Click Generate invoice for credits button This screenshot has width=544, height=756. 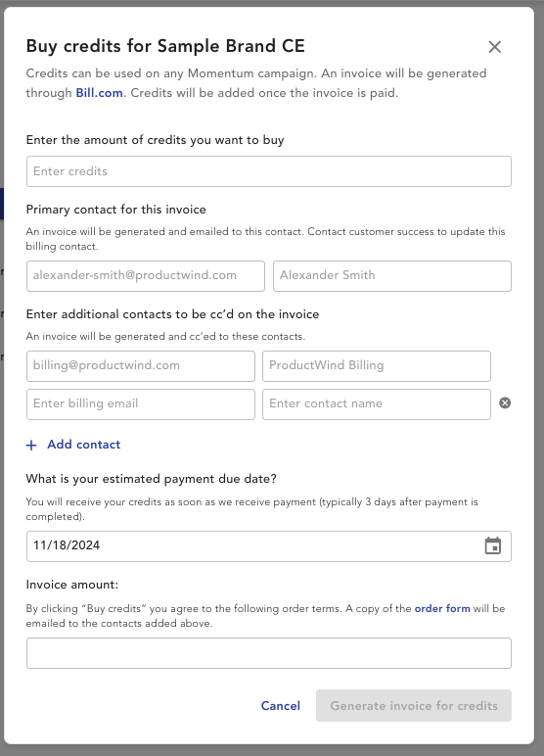[x=414, y=706]
